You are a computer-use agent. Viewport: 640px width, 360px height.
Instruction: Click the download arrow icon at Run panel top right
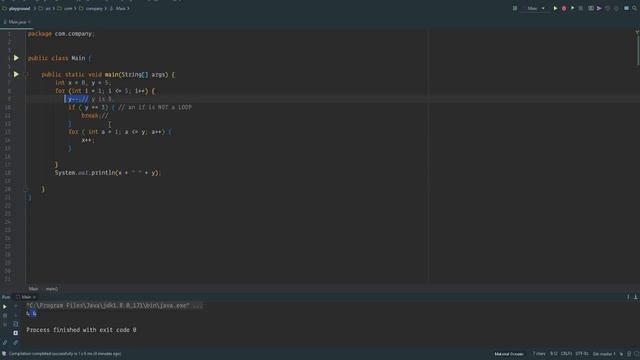click(636, 297)
